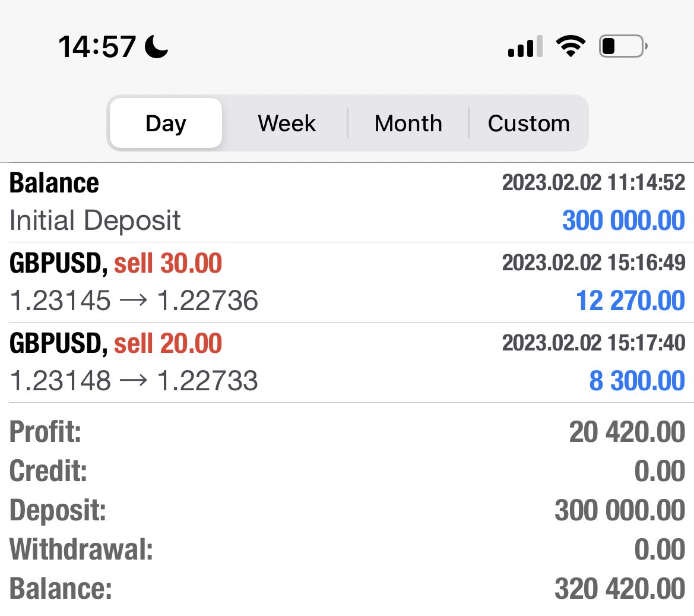The height and width of the screenshot is (616, 694).
Task: Tap the Profit: summary label
Action: point(45,432)
